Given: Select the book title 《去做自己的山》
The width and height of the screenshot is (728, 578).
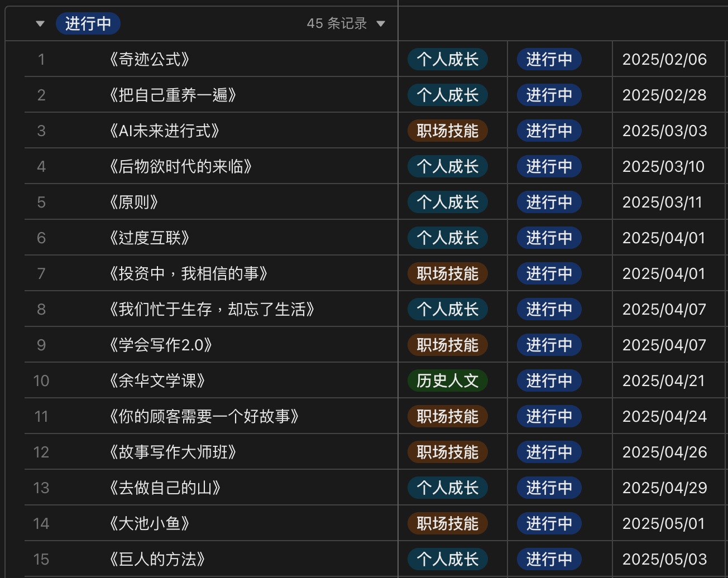Looking at the screenshot, I should (165, 488).
